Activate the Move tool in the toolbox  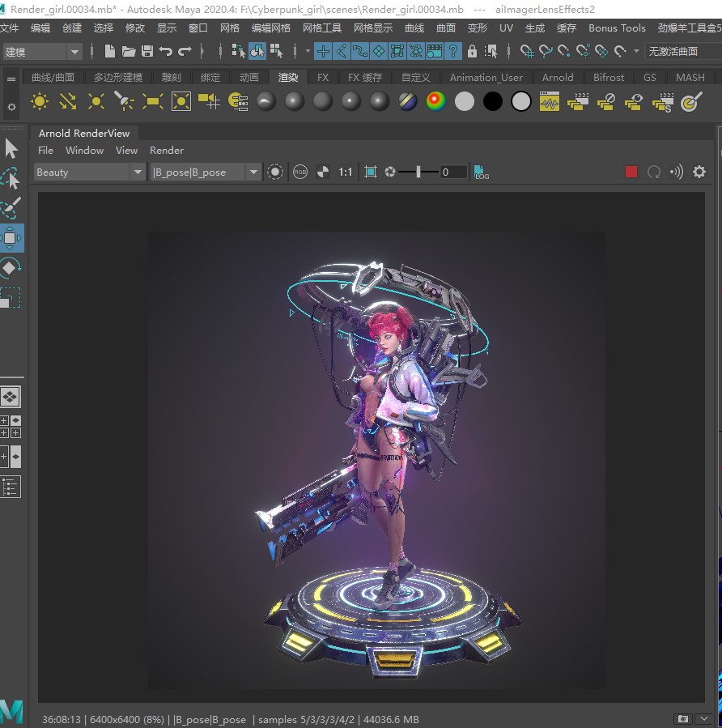tap(11, 238)
